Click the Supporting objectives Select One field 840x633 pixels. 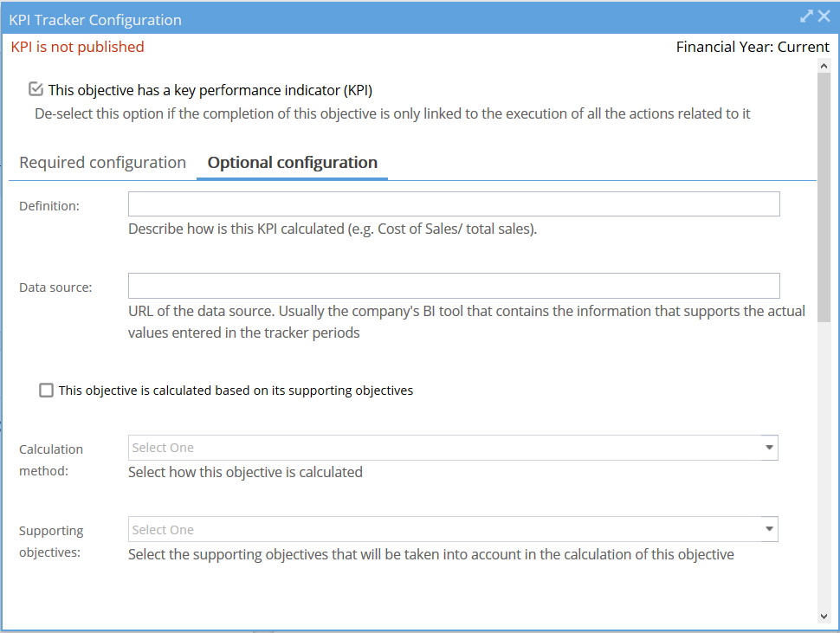point(453,529)
